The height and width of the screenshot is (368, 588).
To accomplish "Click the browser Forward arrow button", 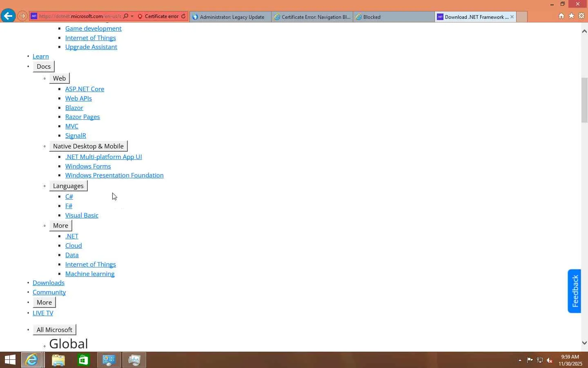I will click(23, 16).
